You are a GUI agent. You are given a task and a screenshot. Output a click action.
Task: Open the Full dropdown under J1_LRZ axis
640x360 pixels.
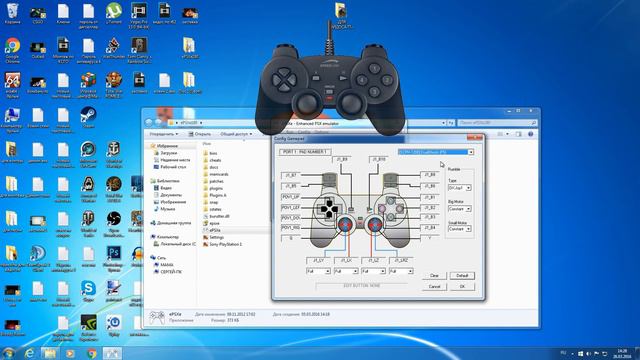[x=401, y=271]
